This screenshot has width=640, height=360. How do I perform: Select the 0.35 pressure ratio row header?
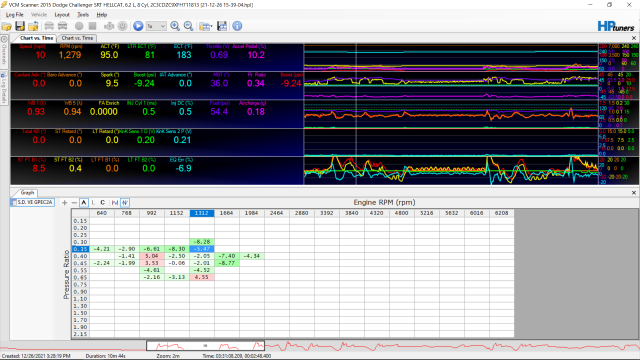click(80, 249)
